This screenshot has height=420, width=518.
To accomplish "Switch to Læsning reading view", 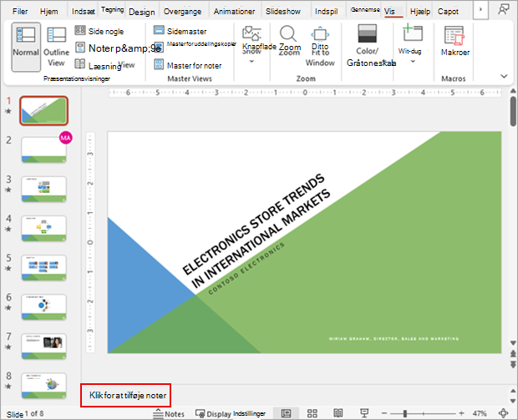I will point(105,65).
